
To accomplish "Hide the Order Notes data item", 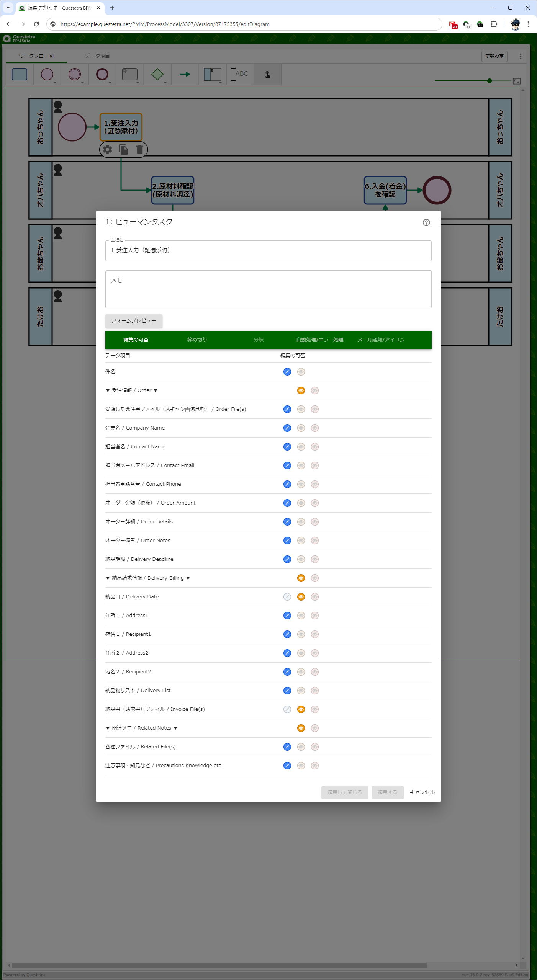I will click(x=315, y=541).
